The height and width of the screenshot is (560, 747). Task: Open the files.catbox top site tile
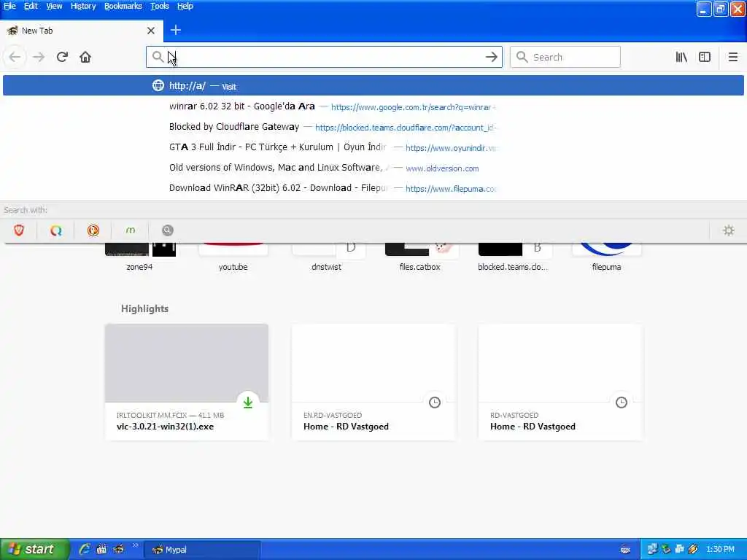point(419,257)
